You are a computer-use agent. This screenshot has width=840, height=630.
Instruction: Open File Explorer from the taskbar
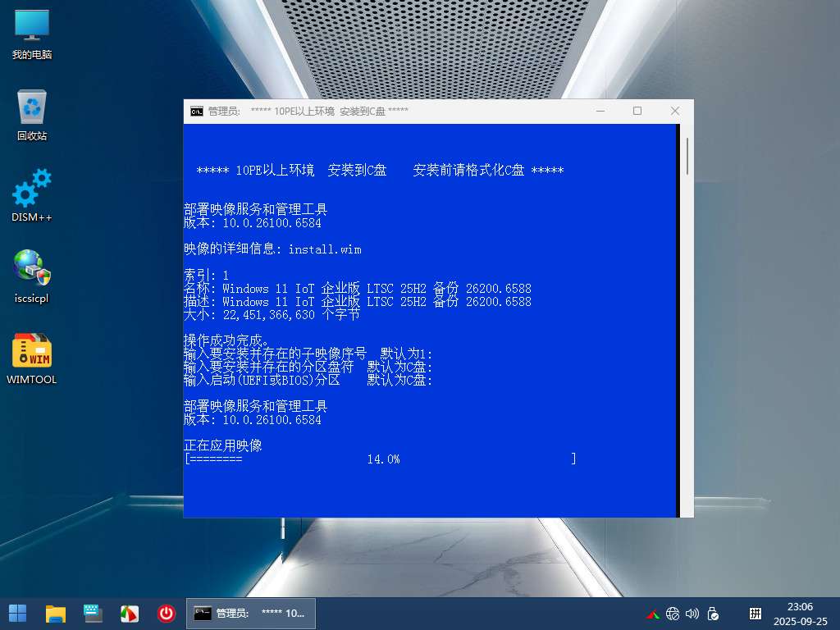(55, 614)
